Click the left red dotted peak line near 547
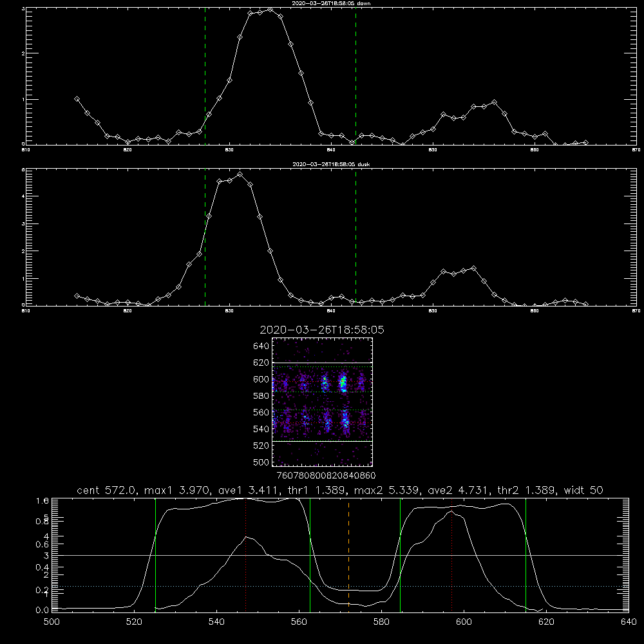The height and width of the screenshot is (644, 644). [x=245, y=554]
